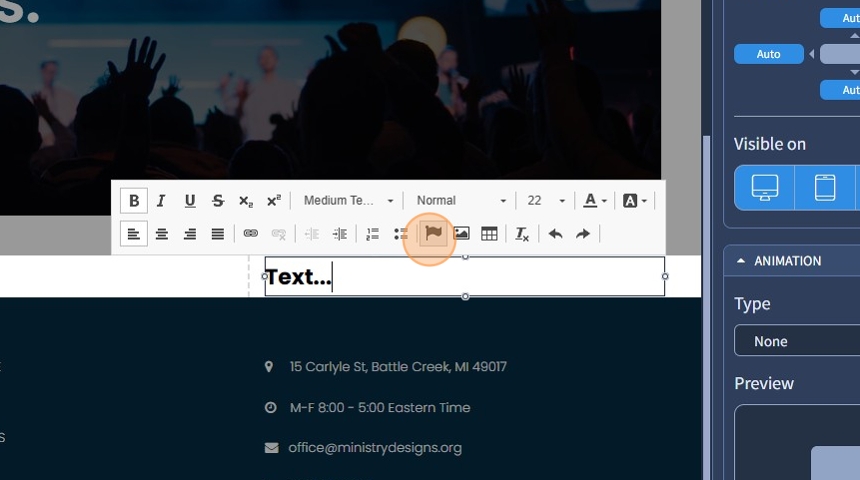Click the M-F 8:00 - 5:00 hours text
Viewport: 860px width, 480px height.
tap(380, 408)
